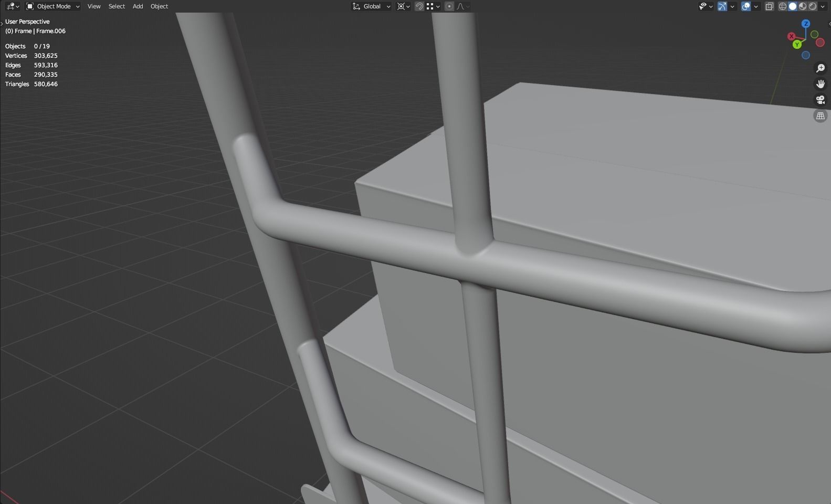The height and width of the screenshot is (504, 831).
Task: Click the blue Z axis on gizmo
Action: (806, 24)
